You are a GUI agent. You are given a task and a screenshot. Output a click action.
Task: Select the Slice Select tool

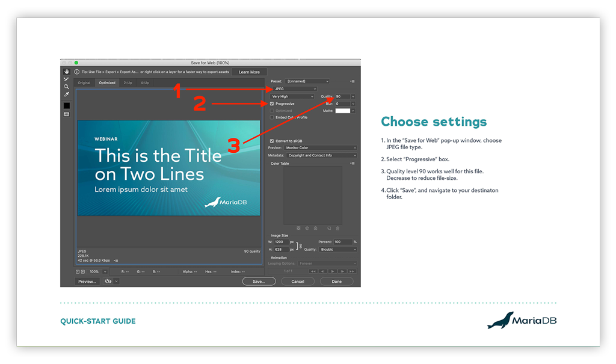[67, 79]
